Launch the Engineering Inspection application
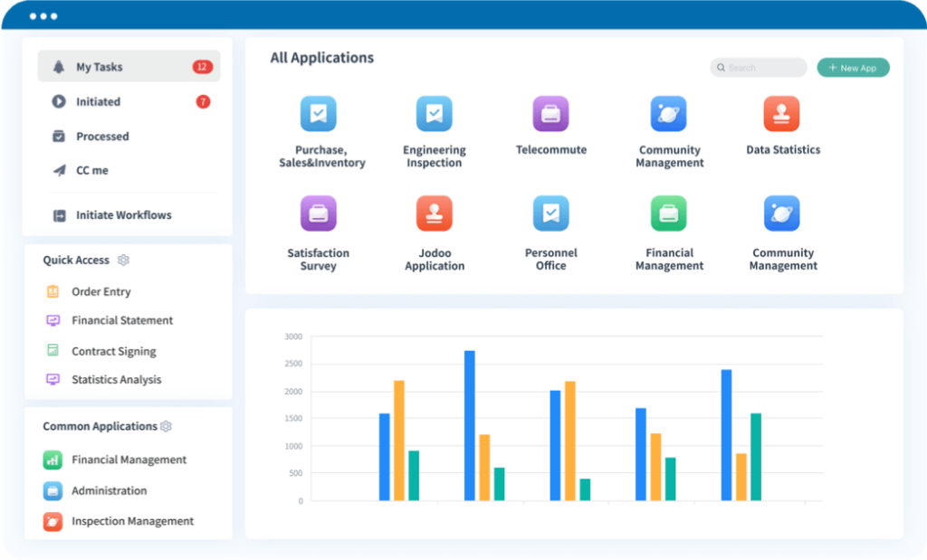Image resolution: width=927 pixels, height=560 pixels. [435, 113]
